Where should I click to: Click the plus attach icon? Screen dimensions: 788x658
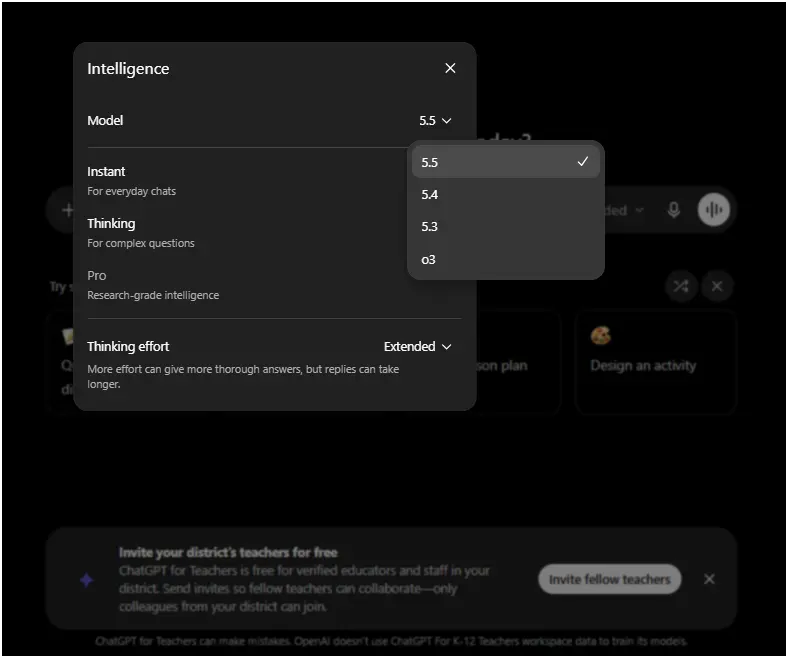click(67, 210)
